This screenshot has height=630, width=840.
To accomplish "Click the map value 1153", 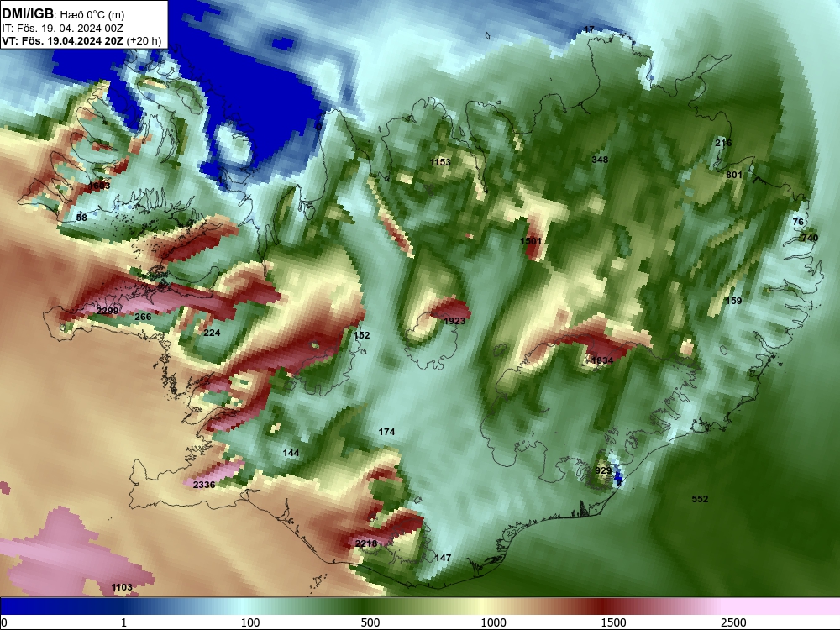I will point(440,162).
